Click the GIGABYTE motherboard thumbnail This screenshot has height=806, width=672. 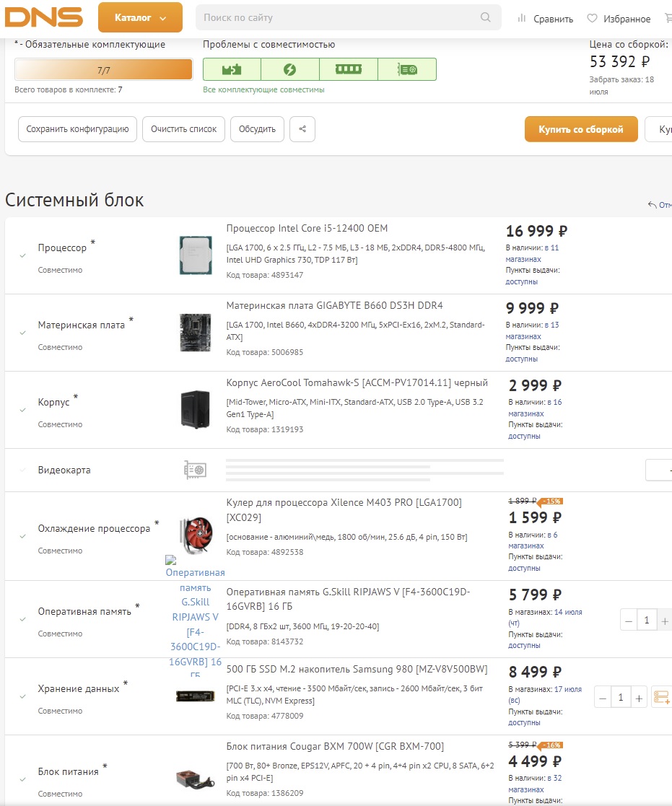(196, 333)
